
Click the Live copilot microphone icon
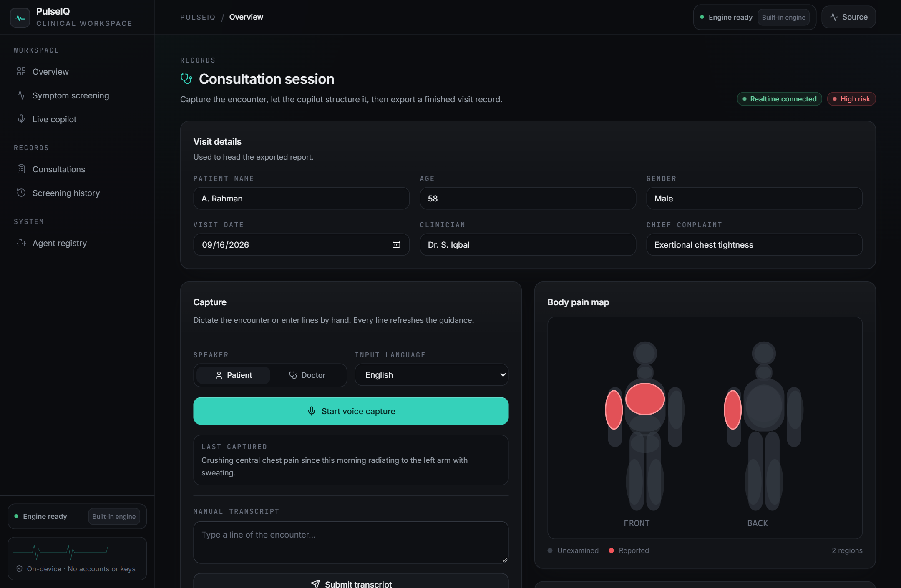tap(21, 119)
